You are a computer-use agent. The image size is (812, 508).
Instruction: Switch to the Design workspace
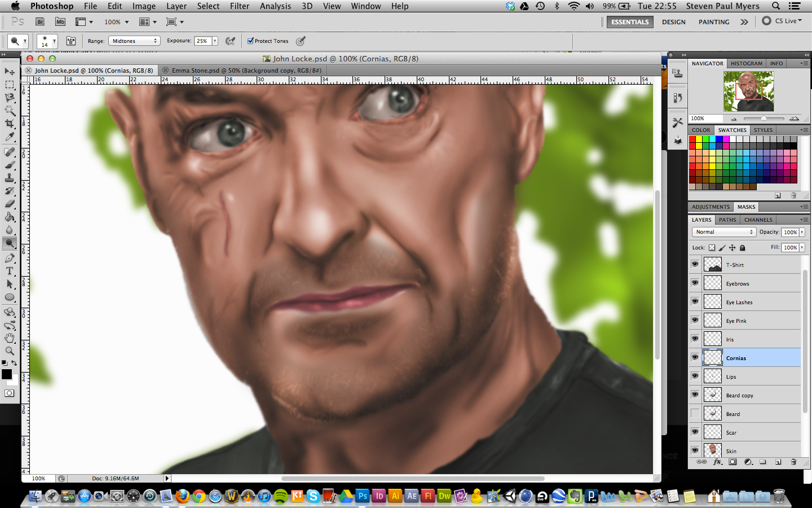674,22
